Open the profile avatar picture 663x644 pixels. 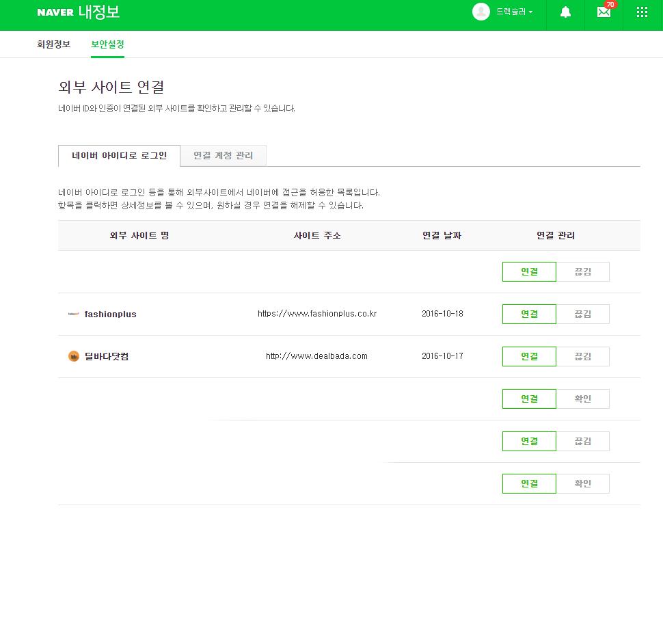481,12
